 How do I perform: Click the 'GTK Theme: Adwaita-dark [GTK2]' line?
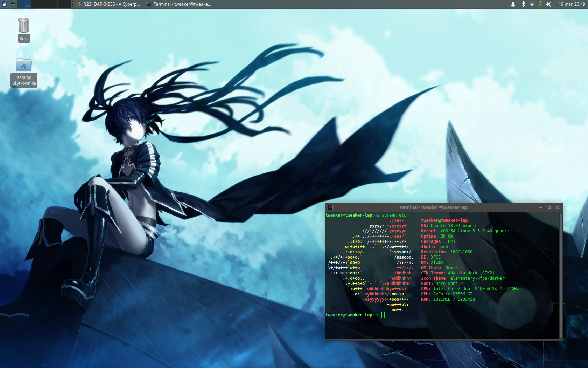[458, 273]
